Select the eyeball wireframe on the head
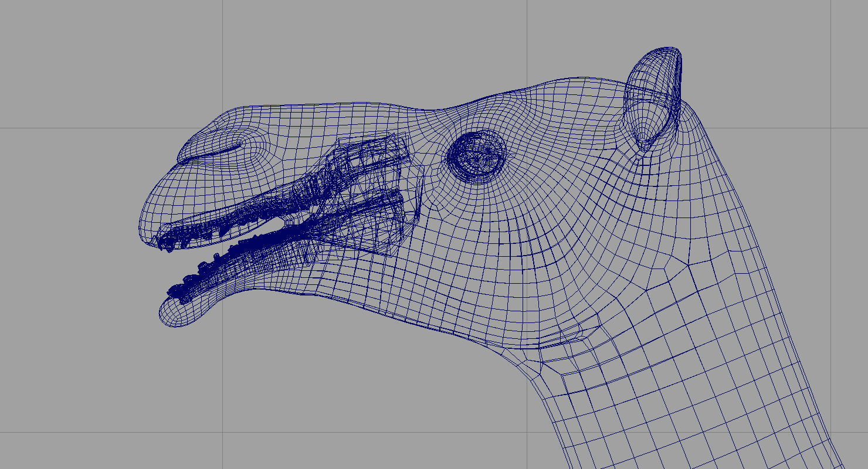This screenshot has height=469, width=868. coord(476,157)
